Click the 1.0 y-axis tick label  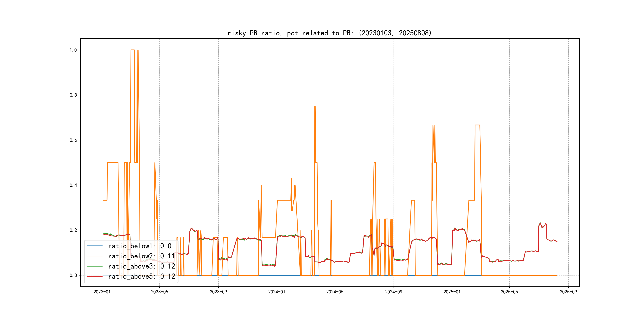point(73,50)
